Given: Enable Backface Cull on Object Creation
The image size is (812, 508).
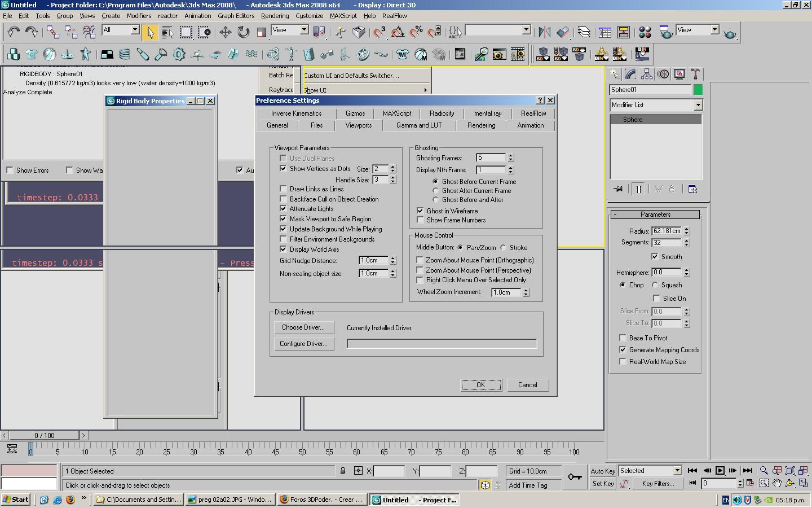Looking at the screenshot, I should [x=283, y=199].
